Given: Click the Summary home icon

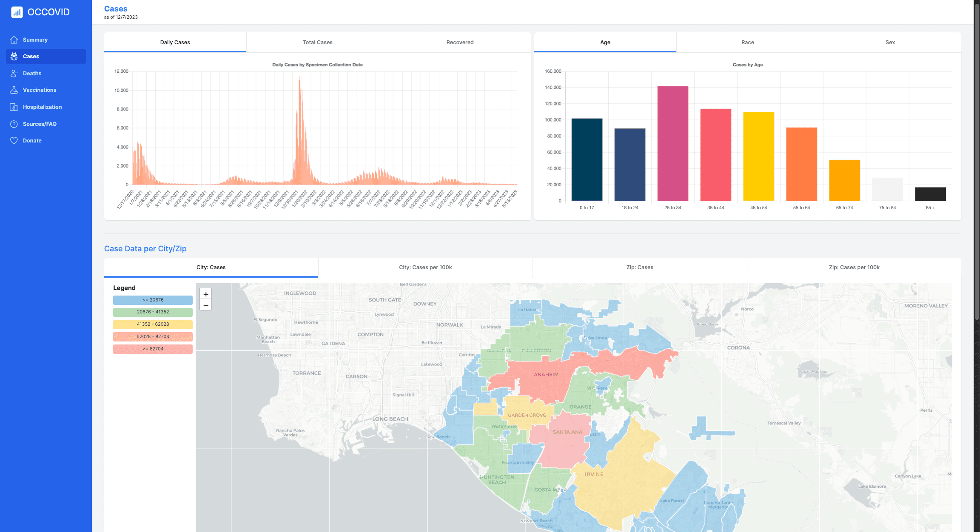Looking at the screenshot, I should point(14,40).
